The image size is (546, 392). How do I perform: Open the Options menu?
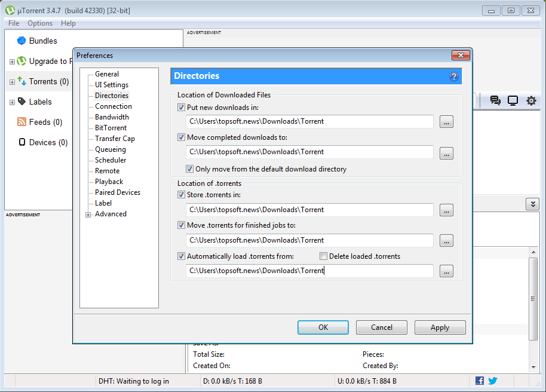tap(40, 23)
